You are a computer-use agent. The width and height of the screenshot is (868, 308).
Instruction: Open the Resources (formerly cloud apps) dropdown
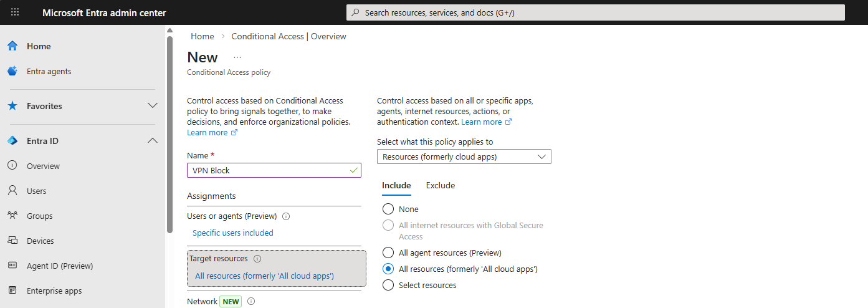point(464,156)
